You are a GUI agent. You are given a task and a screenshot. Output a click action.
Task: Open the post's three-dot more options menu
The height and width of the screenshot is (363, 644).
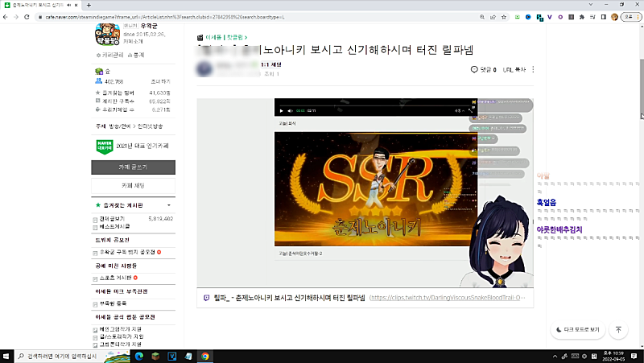(x=532, y=70)
